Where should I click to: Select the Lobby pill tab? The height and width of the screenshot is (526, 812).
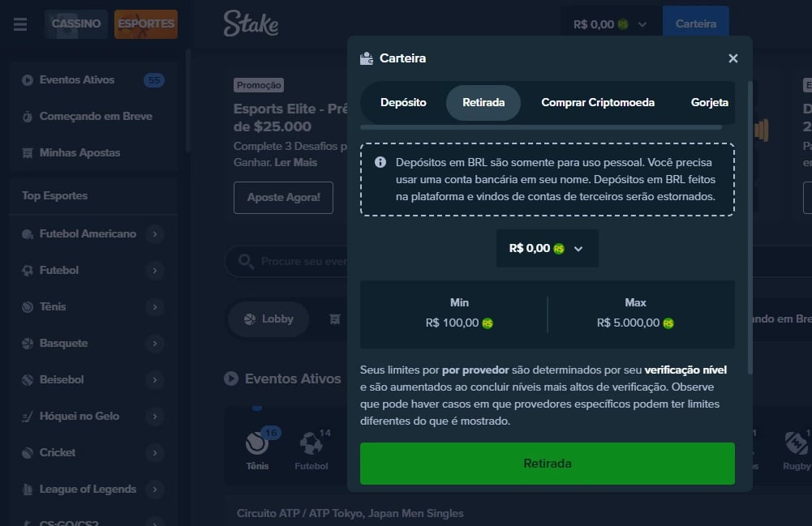tap(269, 319)
